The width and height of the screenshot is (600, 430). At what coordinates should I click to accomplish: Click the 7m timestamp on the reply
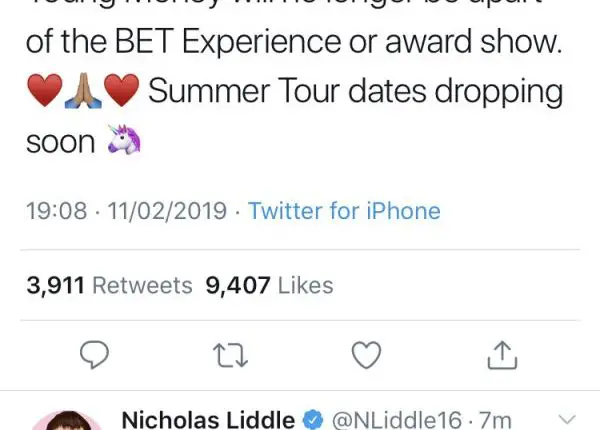[497, 419]
